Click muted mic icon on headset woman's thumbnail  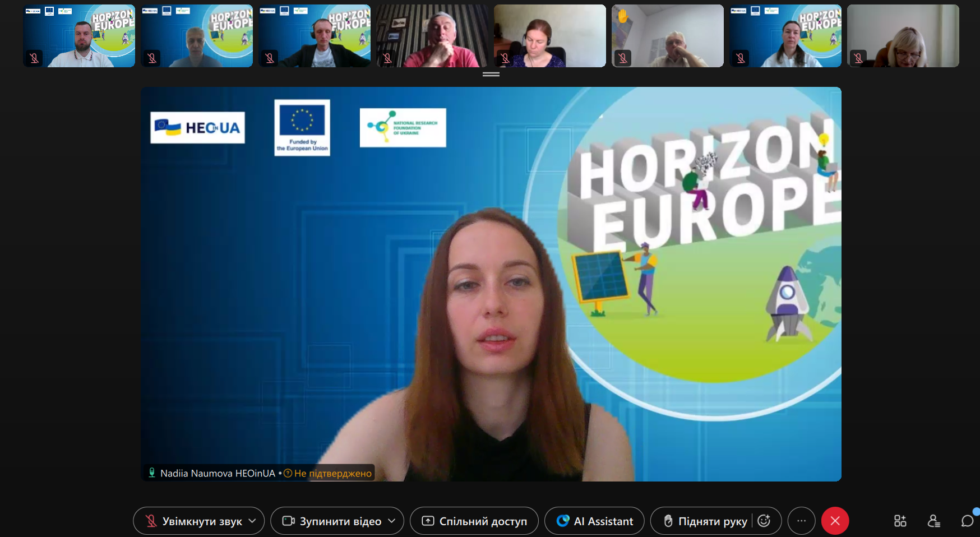[x=505, y=58]
